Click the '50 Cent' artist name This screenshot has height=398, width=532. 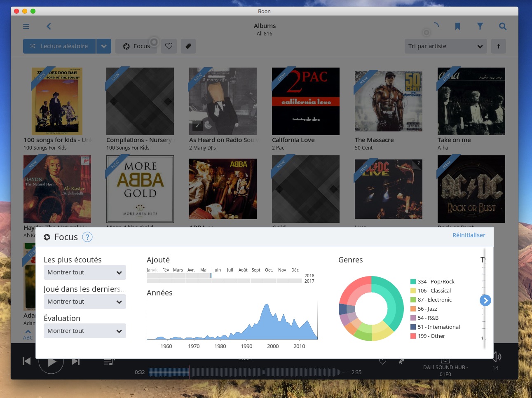(363, 148)
